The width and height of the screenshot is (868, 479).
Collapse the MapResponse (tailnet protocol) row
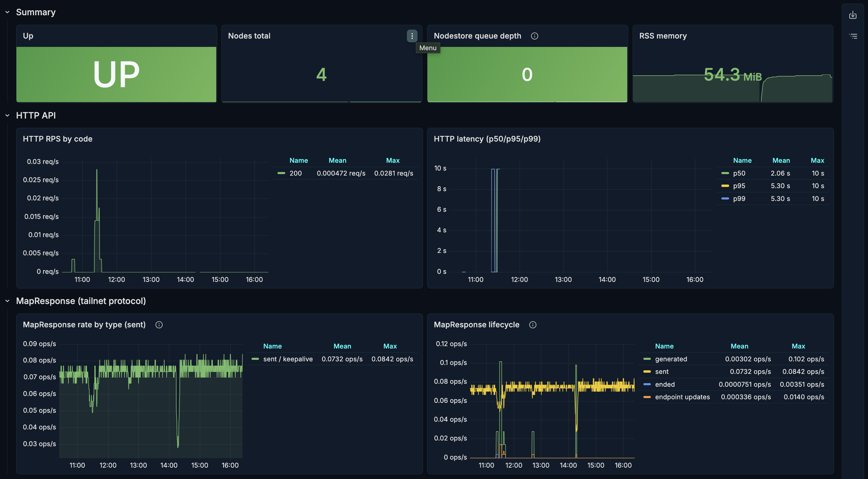click(7, 301)
